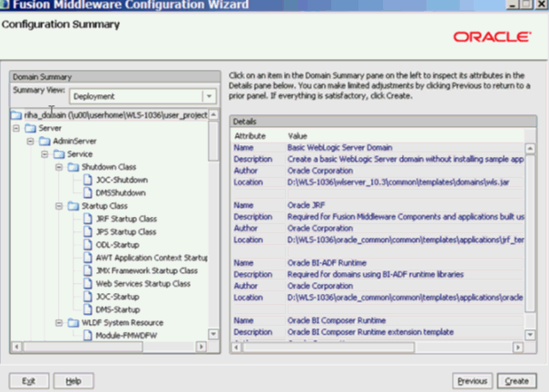This screenshot has width=549, height=392.
Task: Select the DMS-Startup tree item
Action: (x=118, y=309)
